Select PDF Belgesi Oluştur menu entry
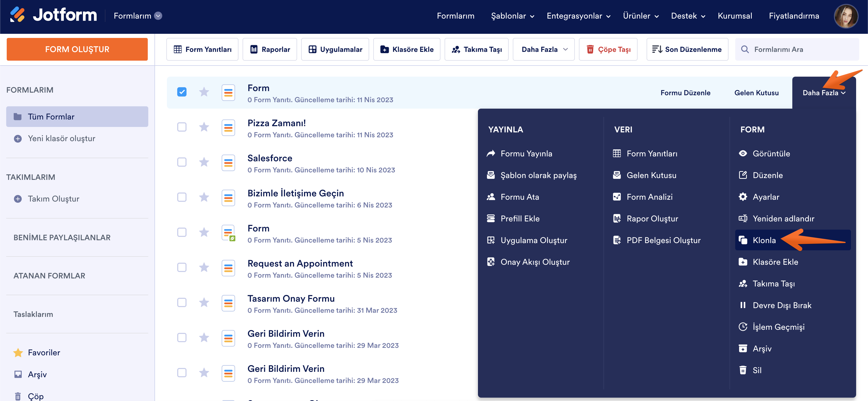The image size is (868, 401). pyautogui.click(x=663, y=240)
